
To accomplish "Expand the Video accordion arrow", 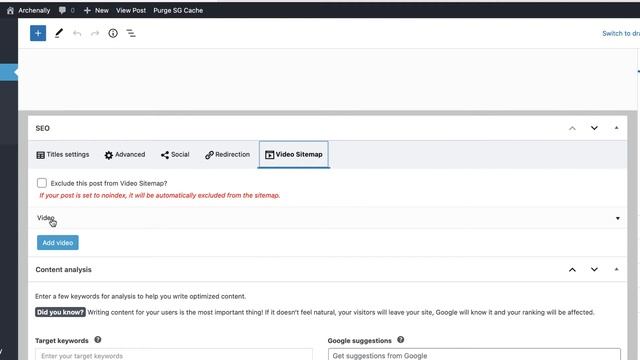I will pyautogui.click(x=618, y=218).
